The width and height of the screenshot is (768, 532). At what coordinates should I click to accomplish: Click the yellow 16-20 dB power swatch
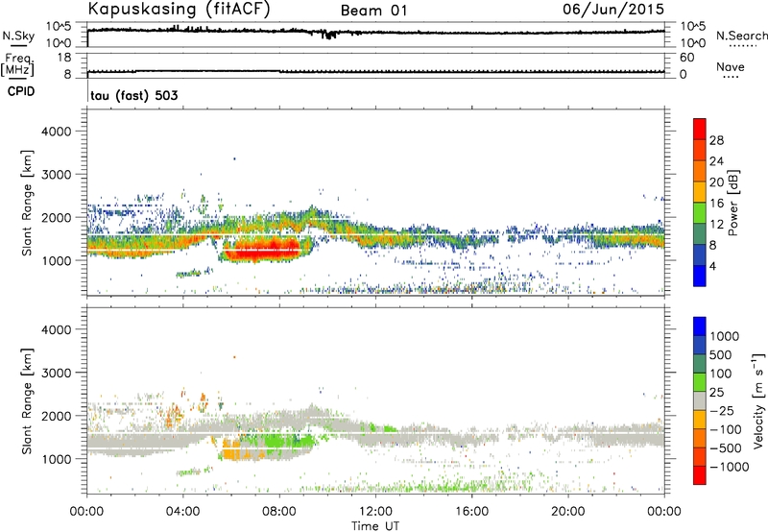coord(700,192)
